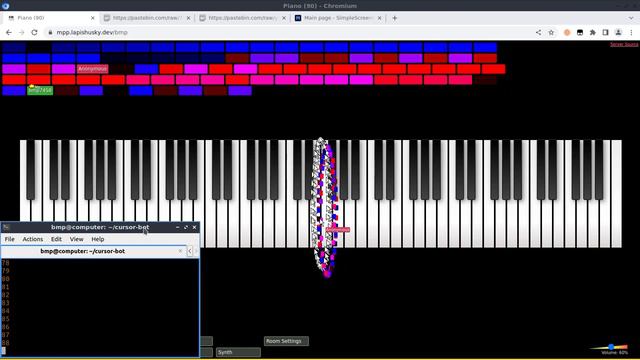This screenshot has height=360, width=640.
Task: Reload the mpp.lapishusky.dev page
Action: tap(34, 32)
